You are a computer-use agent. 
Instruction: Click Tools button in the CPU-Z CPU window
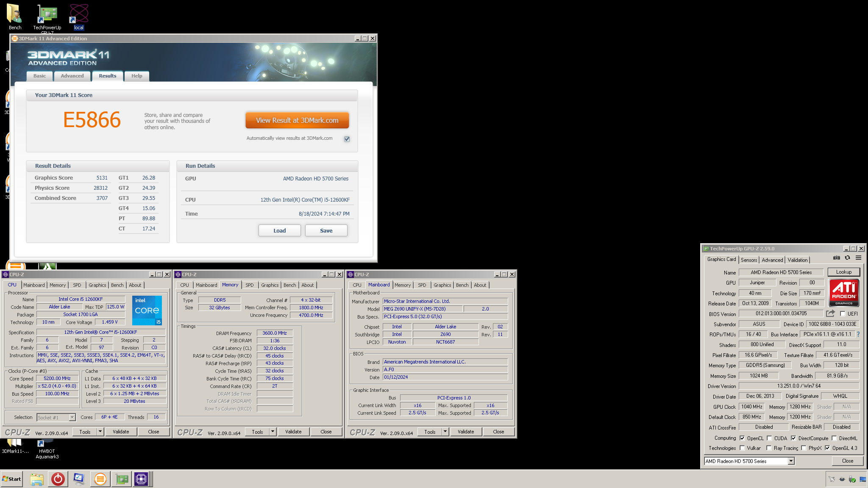[x=85, y=432]
